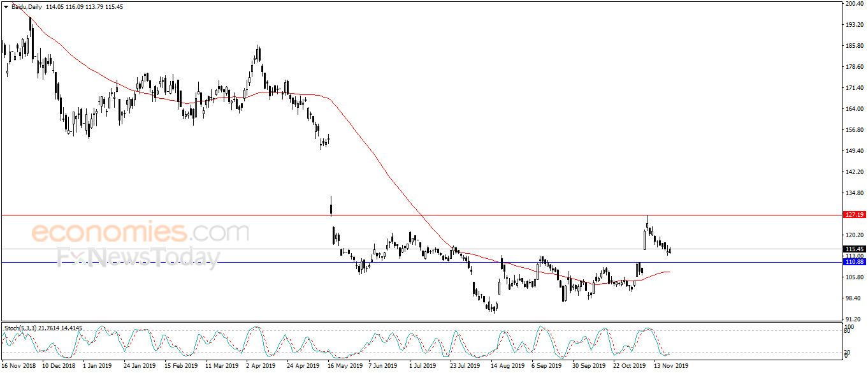Viewport: 868px width, 373px height.
Task: Click the 1 Jan 2019 date label
Action: click(99, 366)
